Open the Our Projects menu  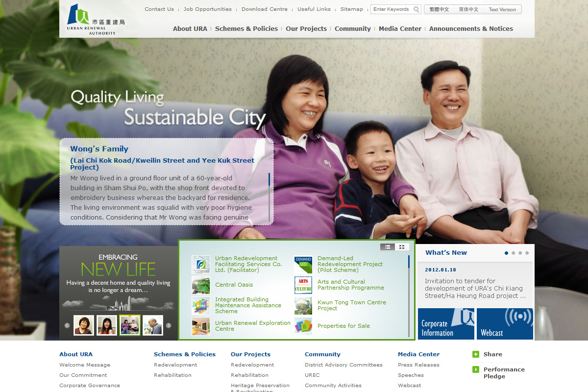click(x=306, y=29)
